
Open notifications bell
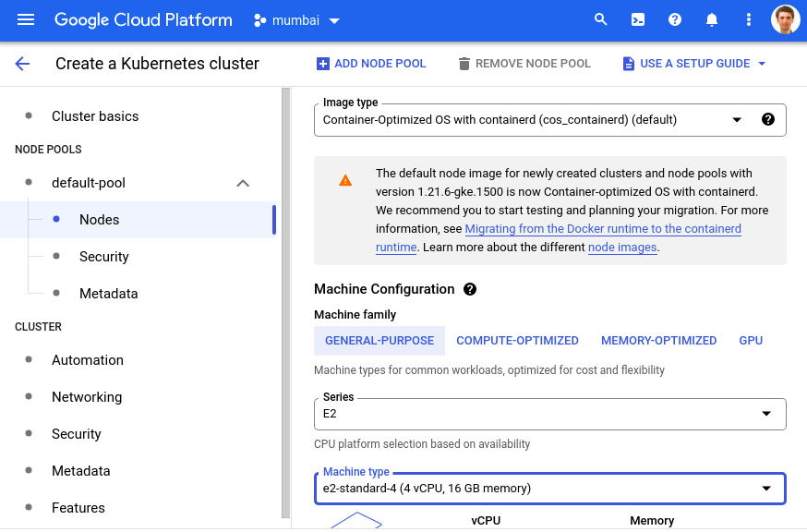(711, 20)
